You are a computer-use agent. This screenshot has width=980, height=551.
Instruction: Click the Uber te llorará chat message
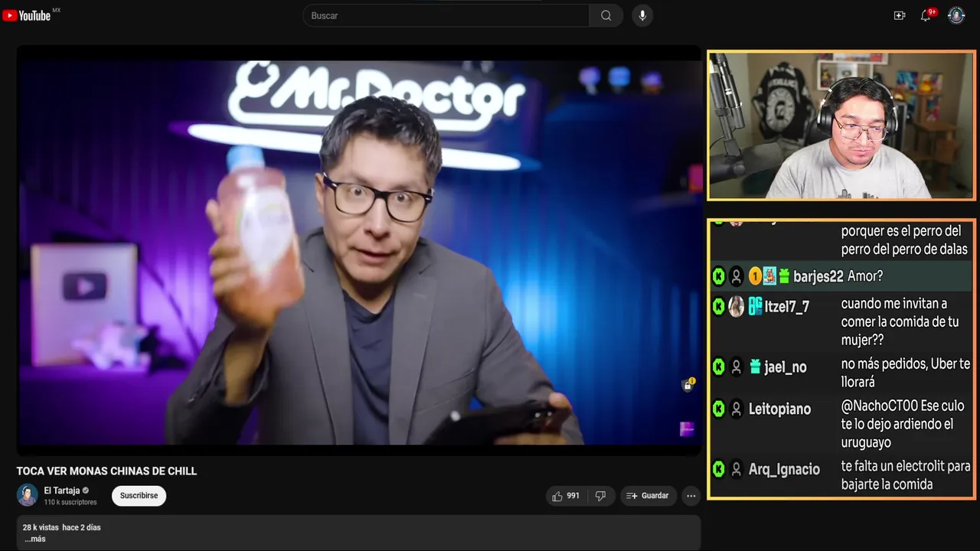pyautogui.click(x=906, y=373)
